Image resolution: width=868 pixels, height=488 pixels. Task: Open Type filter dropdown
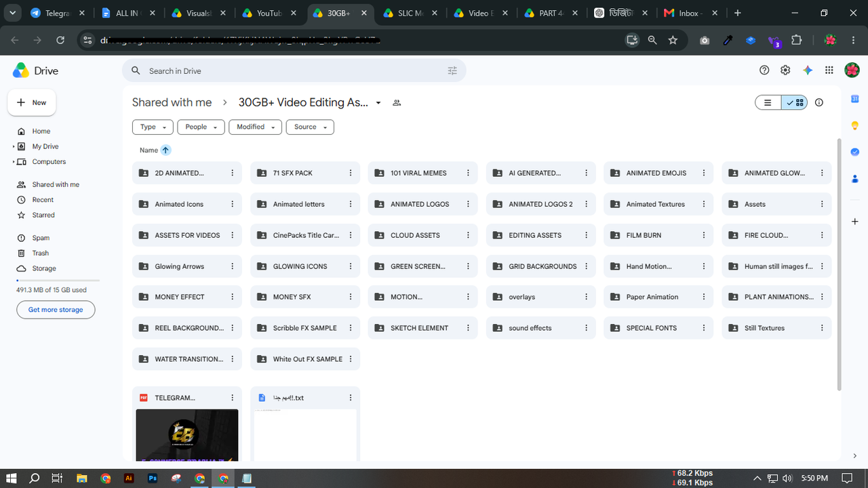(153, 127)
